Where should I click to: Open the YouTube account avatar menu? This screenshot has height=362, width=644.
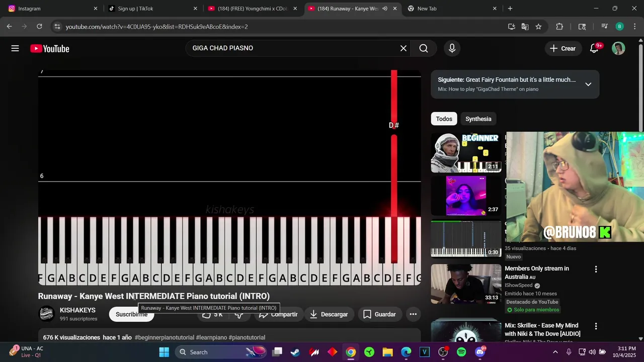[x=618, y=48]
